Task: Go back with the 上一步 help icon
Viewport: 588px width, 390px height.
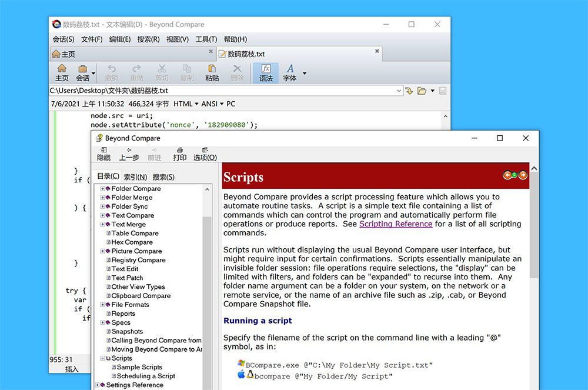Action: coord(129,154)
